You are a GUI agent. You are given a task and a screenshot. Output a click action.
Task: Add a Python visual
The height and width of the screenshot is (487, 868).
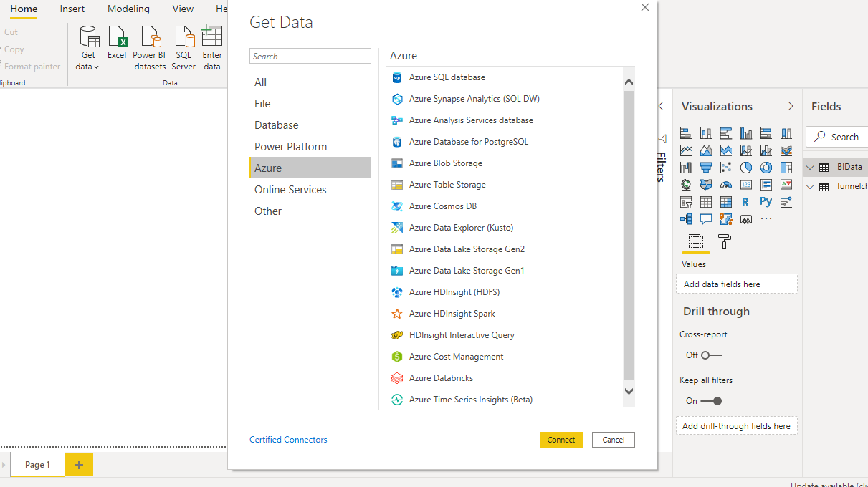766,202
